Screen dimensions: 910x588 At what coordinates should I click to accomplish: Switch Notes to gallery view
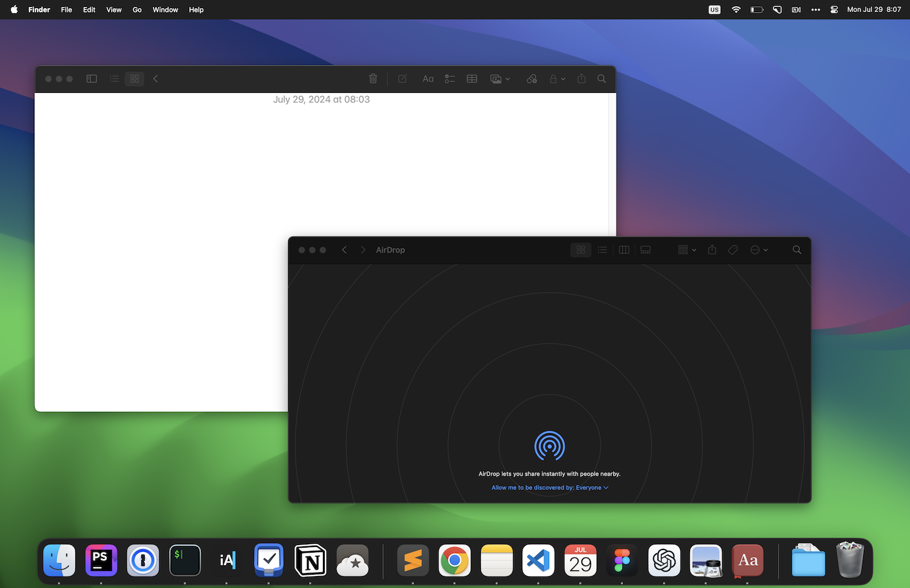pos(135,79)
